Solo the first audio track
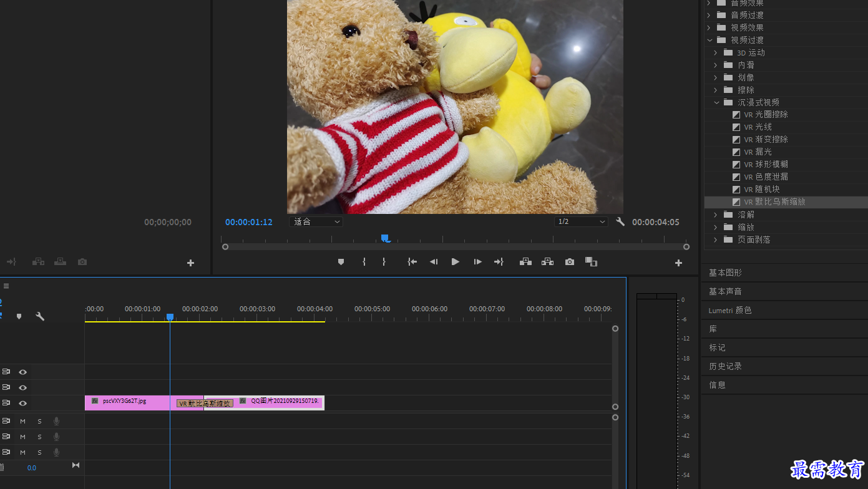The image size is (868, 489). [39, 421]
